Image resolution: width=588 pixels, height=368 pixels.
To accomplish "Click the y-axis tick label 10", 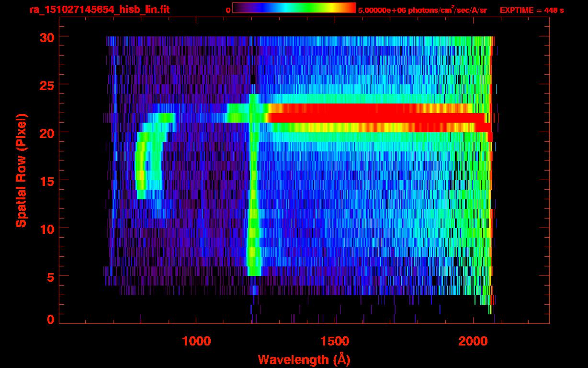I will point(47,229).
